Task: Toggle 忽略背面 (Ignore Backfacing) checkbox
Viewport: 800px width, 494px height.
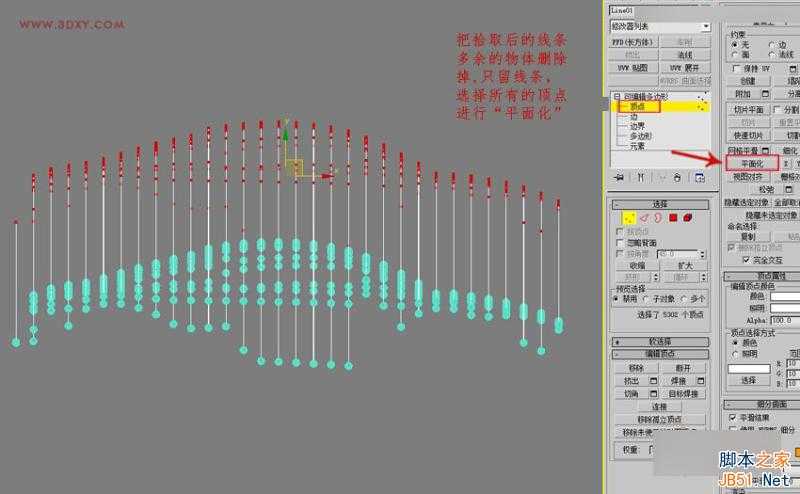Action: (620, 242)
